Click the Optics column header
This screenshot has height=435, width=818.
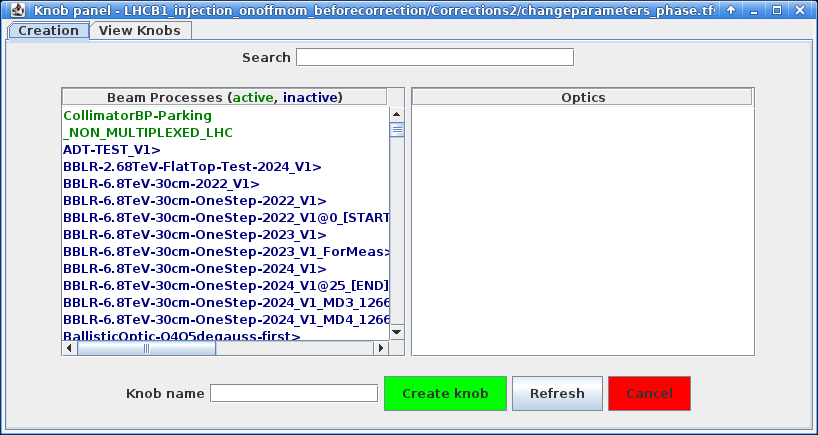(583, 98)
